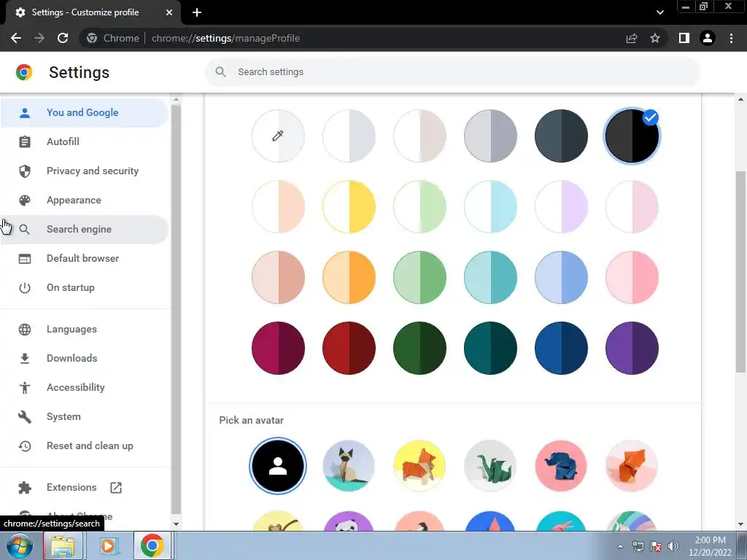Open Languages settings

tap(85, 329)
